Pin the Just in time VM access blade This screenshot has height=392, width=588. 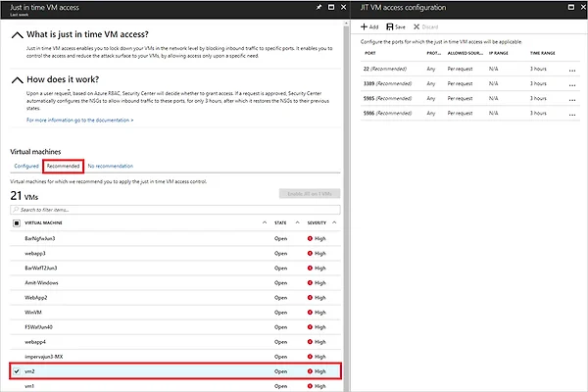[x=318, y=7]
